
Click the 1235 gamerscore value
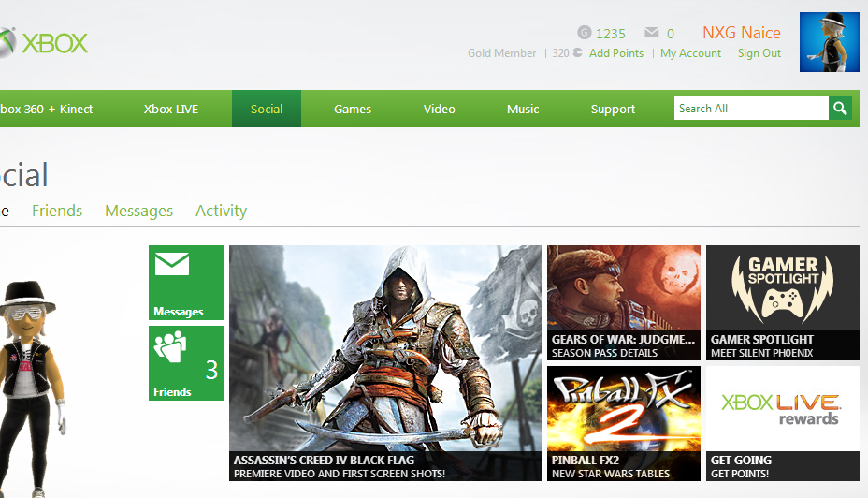611,34
